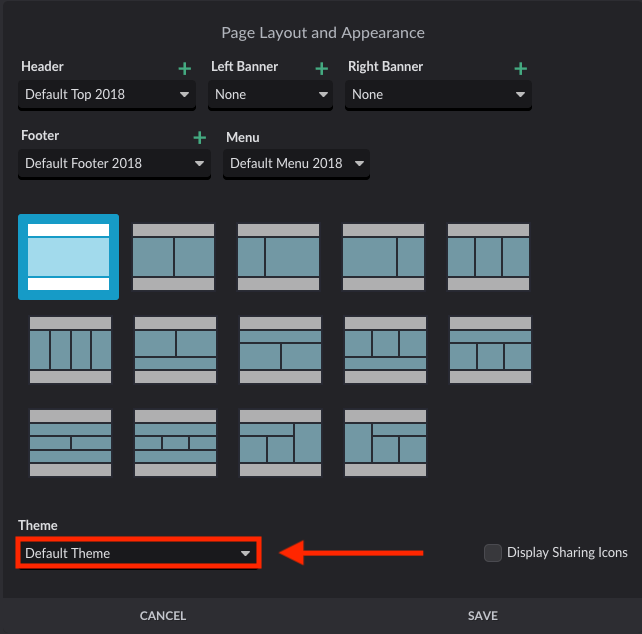Choose the four equal columns layout
The image size is (642, 634).
(70, 350)
